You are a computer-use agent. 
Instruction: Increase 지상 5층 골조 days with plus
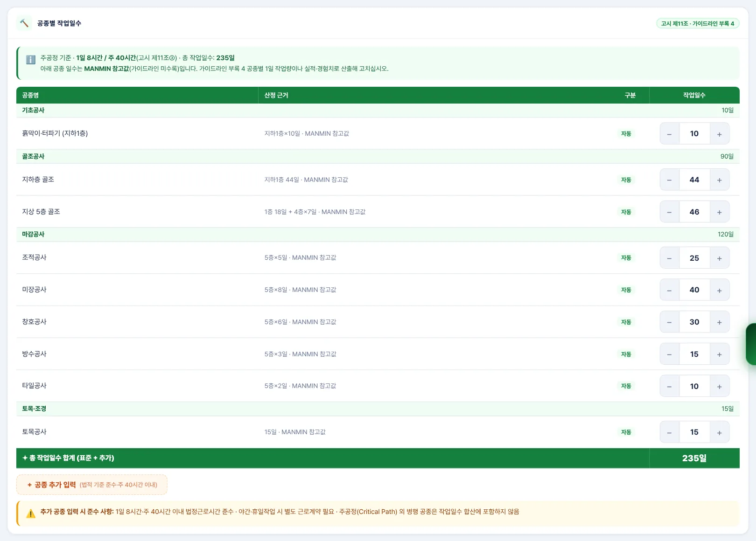[720, 212]
